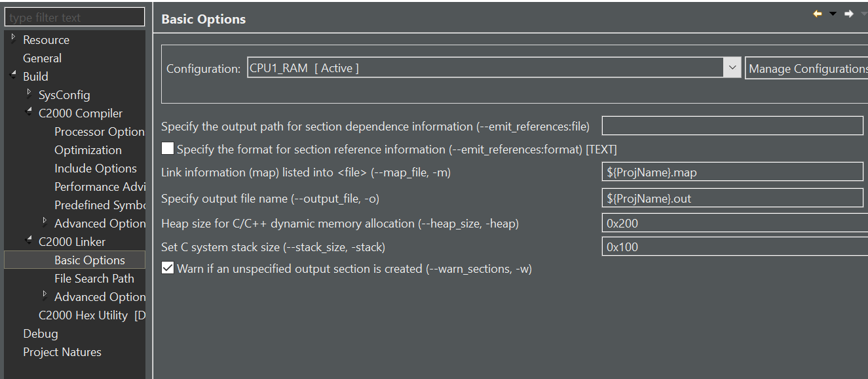
Task: Collapse the Build tree section
Action: (x=14, y=75)
